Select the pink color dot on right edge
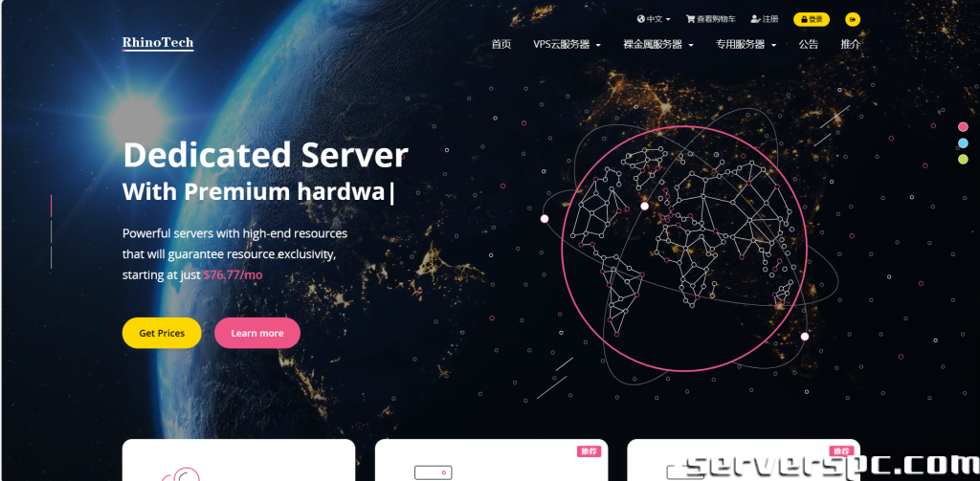 [x=963, y=127]
